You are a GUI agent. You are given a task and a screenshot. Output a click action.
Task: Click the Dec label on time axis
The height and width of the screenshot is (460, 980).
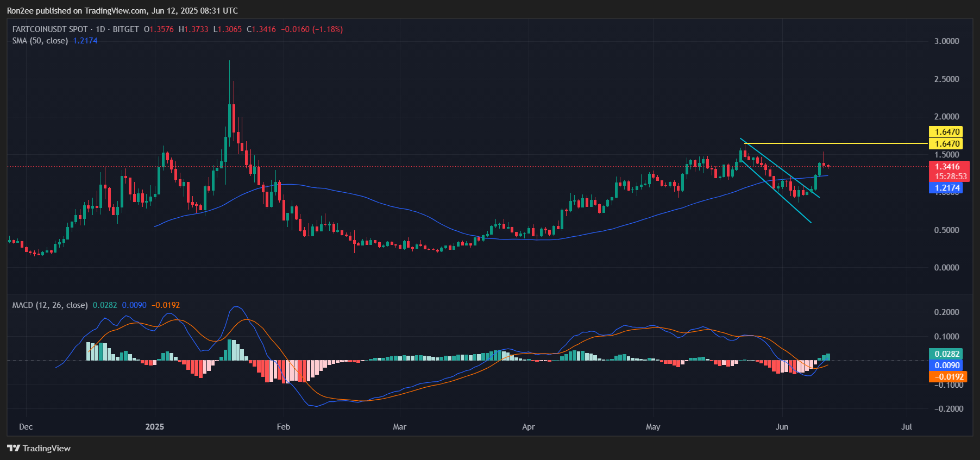click(x=26, y=427)
